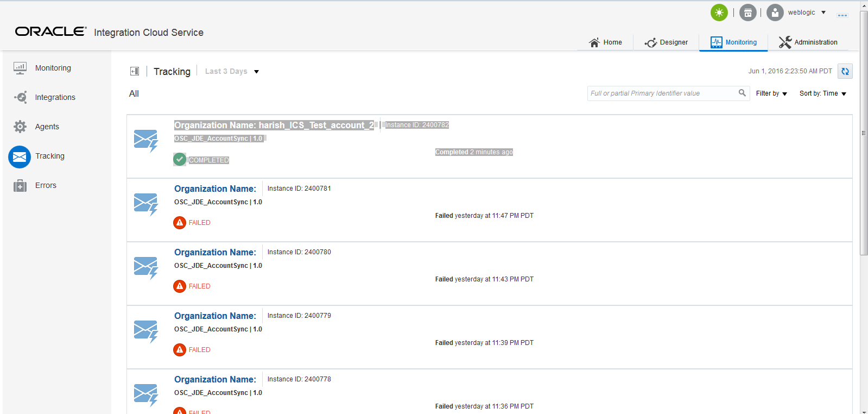Click the Administration wrench icon
The width and height of the screenshot is (868, 414).
click(x=785, y=42)
